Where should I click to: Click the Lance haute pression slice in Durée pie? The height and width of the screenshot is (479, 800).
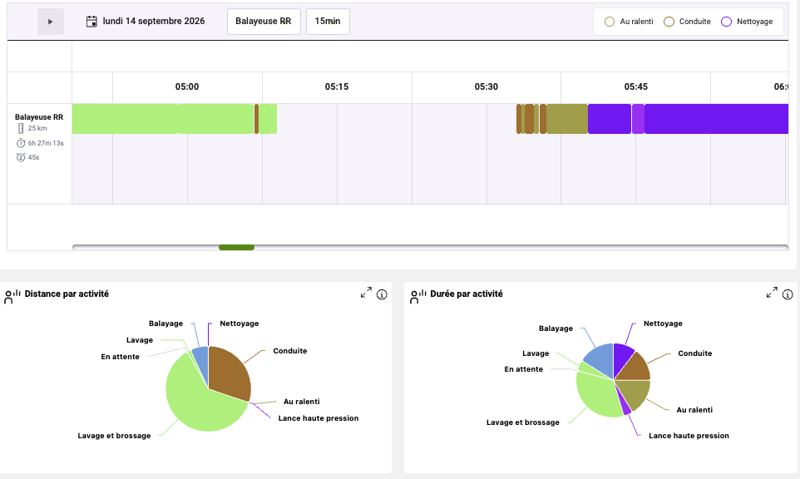coord(624,405)
